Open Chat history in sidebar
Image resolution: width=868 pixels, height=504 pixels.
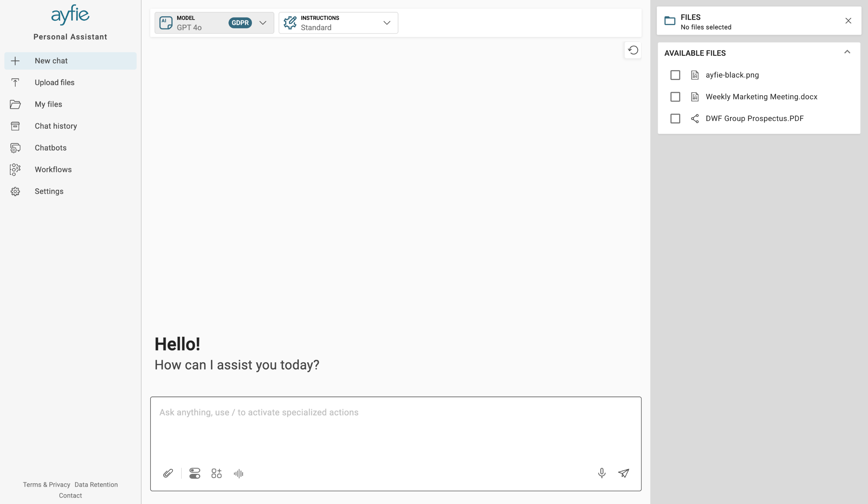coord(56,126)
